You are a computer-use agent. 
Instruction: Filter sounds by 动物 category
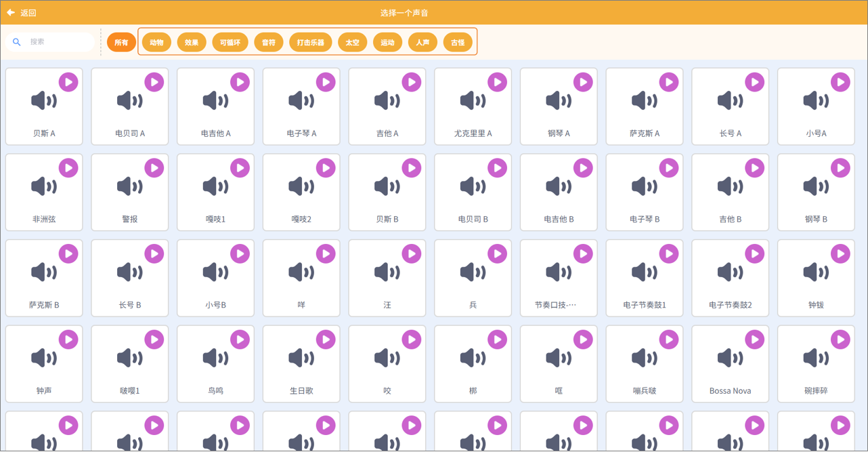tap(156, 43)
